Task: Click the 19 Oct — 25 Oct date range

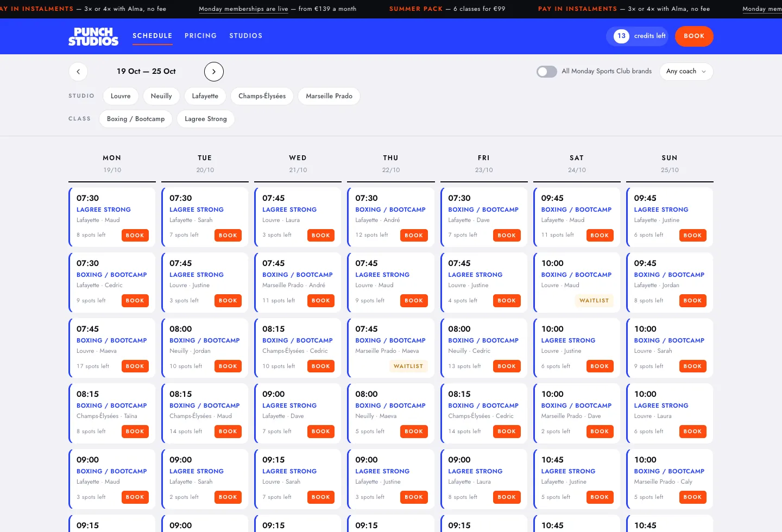Action: (x=146, y=71)
